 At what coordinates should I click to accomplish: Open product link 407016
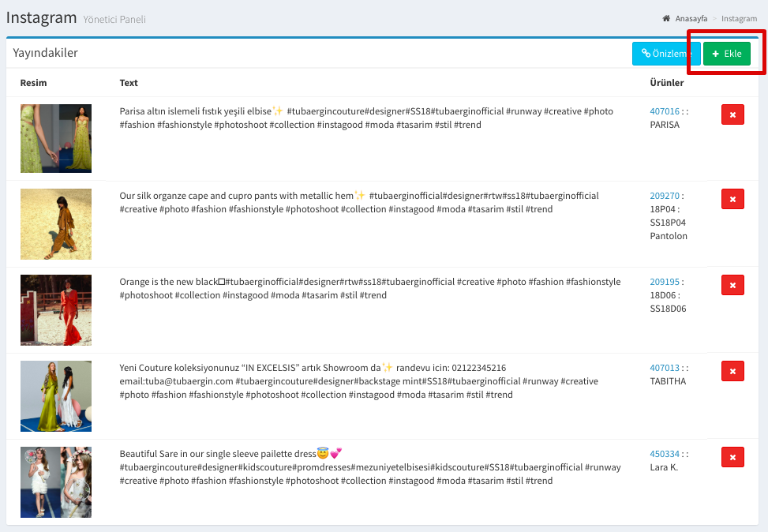point(664,111)
